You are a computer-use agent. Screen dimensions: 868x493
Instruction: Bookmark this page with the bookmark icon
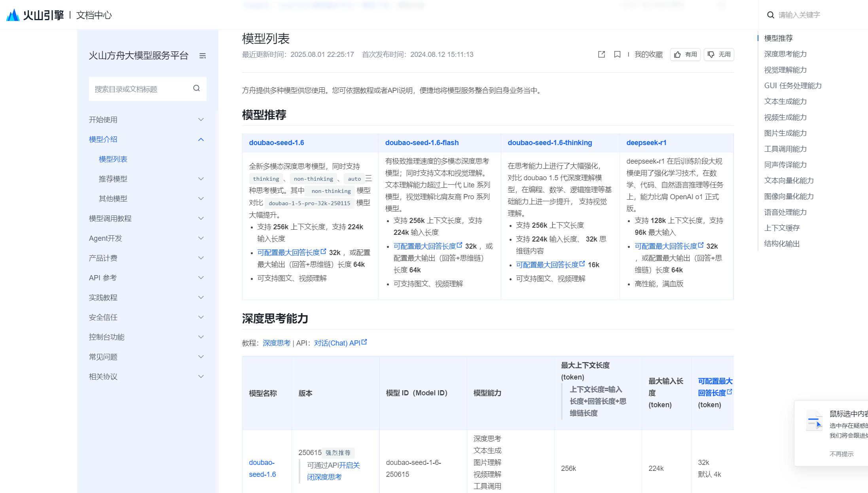[x=617, y=55]
